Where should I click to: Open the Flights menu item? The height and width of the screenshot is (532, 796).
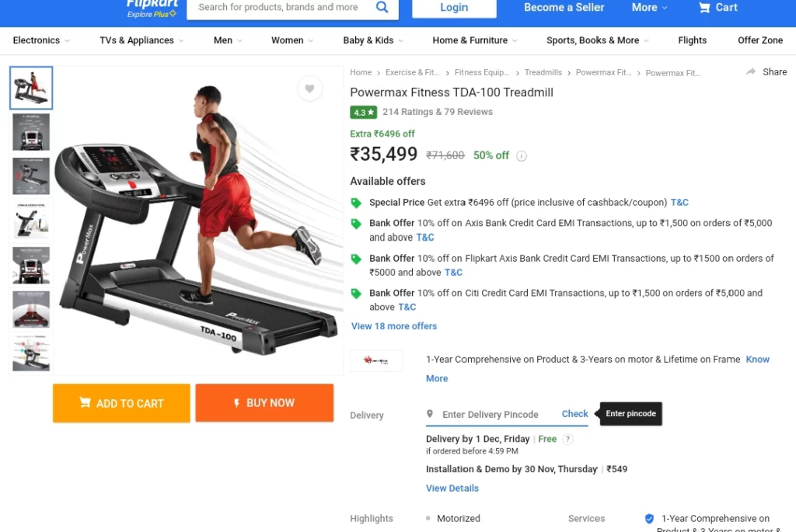click(x=692, y=40)
